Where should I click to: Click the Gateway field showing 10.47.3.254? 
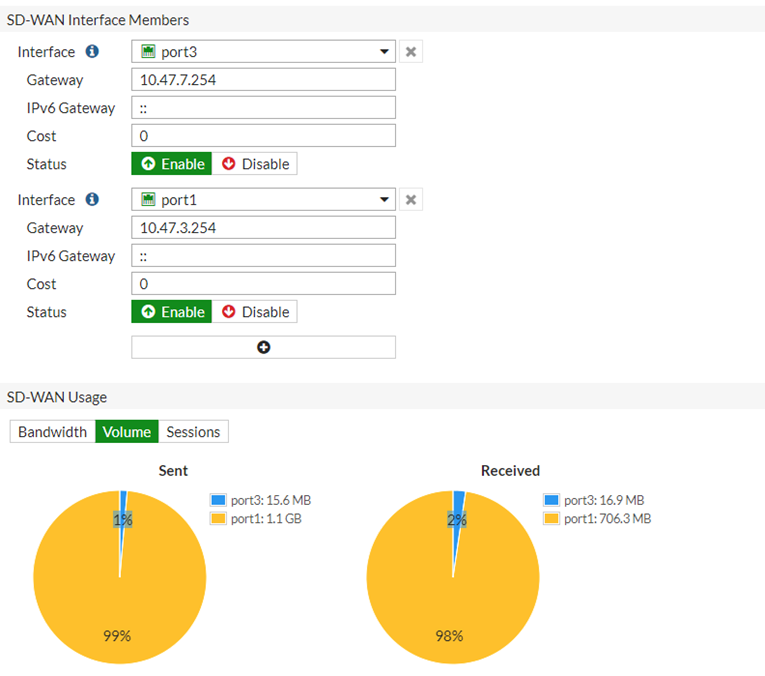pos(263,228)
